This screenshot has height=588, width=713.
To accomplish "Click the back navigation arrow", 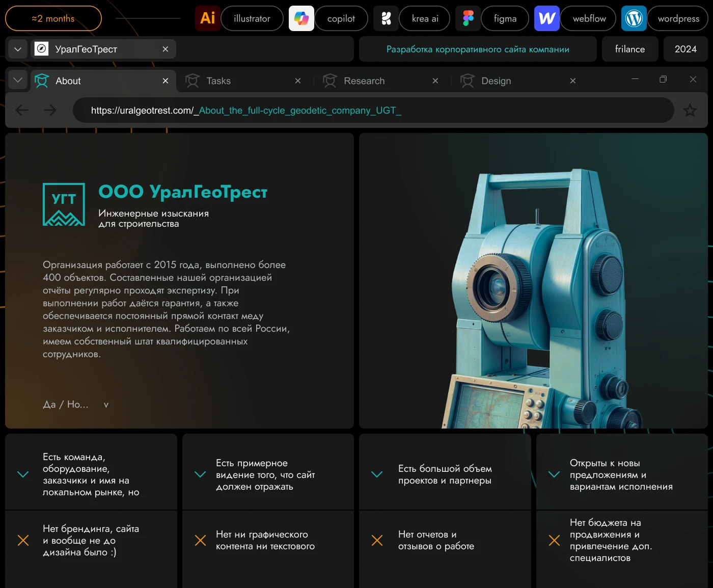I will click(22, 110).
